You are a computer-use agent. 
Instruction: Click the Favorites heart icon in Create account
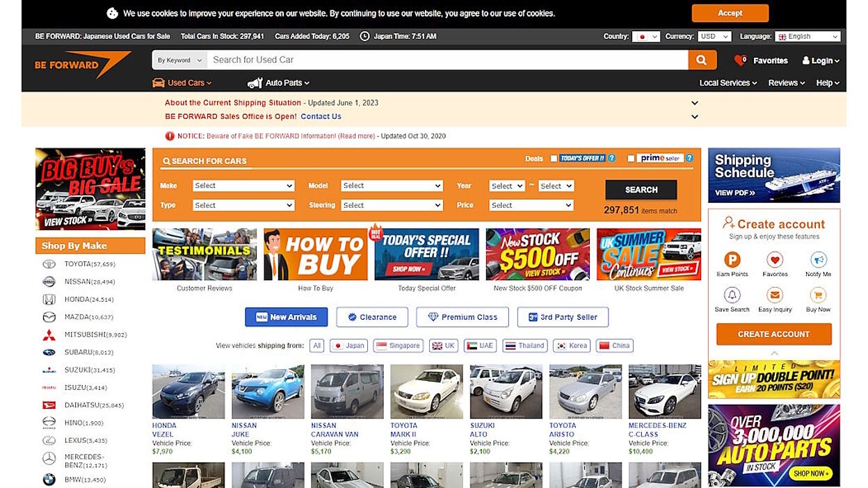click(775, 260)
